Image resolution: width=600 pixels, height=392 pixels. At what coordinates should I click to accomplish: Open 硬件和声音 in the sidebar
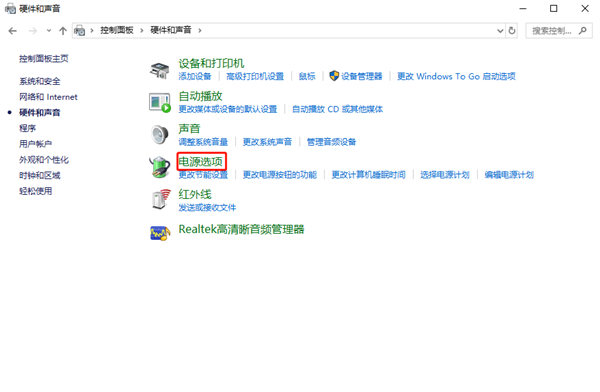40,113
